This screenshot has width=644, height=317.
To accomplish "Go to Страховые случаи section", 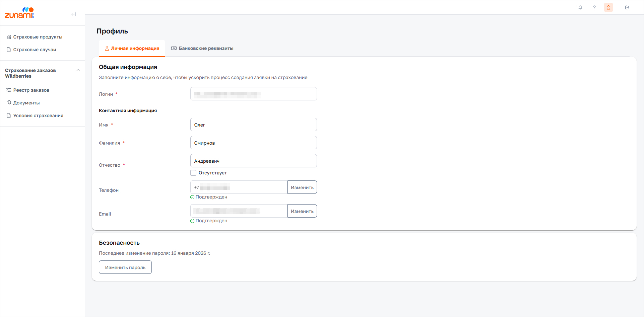I will 35,50.
